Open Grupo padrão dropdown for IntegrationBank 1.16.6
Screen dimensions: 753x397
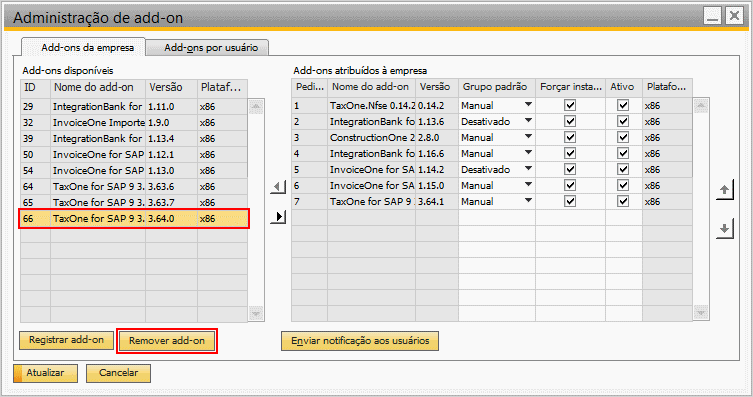coord(528,153)
